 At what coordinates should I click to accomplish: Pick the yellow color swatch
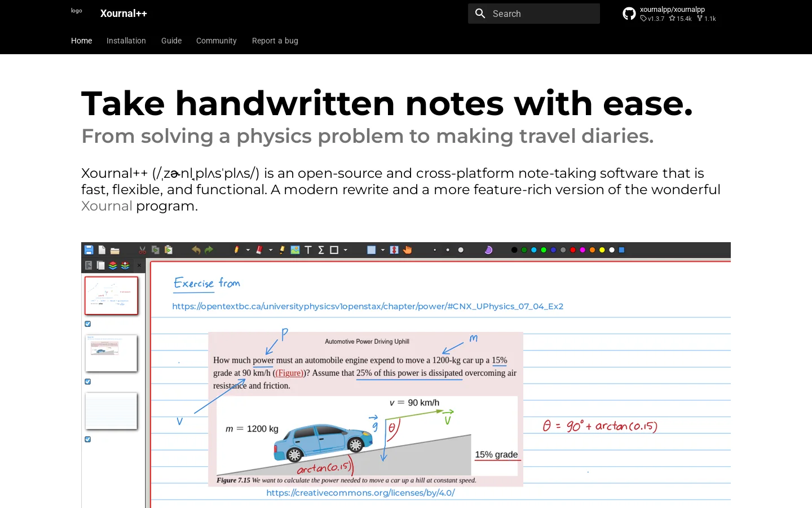click(x=602, y=250)
